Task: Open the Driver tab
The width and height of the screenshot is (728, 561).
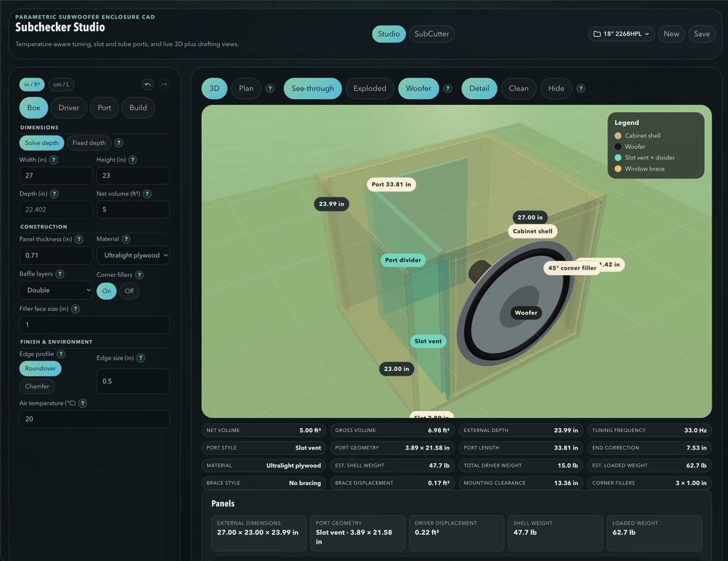Action: click(x=69, y=107)
